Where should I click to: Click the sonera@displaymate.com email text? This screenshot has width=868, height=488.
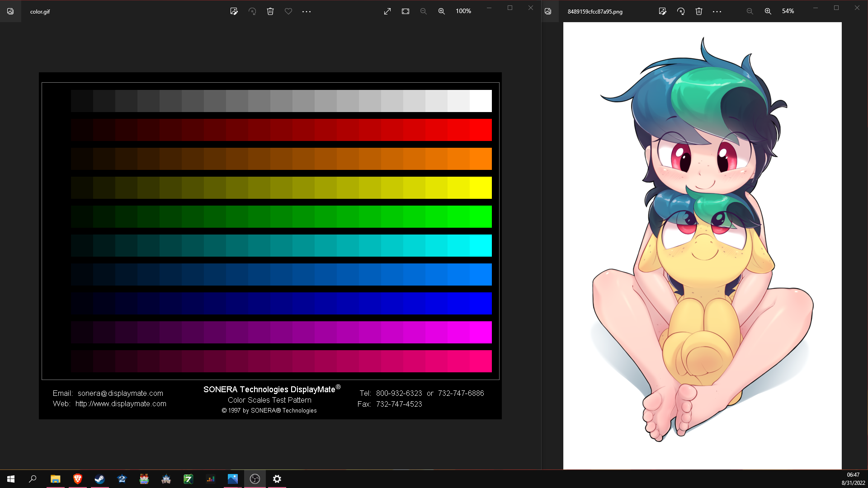point(120,394)
